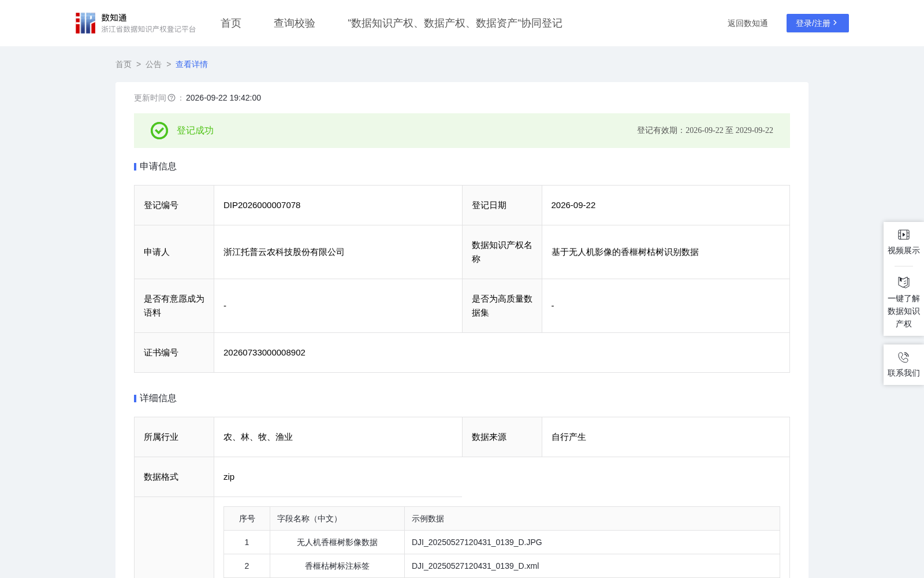
Task: Click sample data DJI_20250527120431_0139_D.xml
Action: point(475,566)
